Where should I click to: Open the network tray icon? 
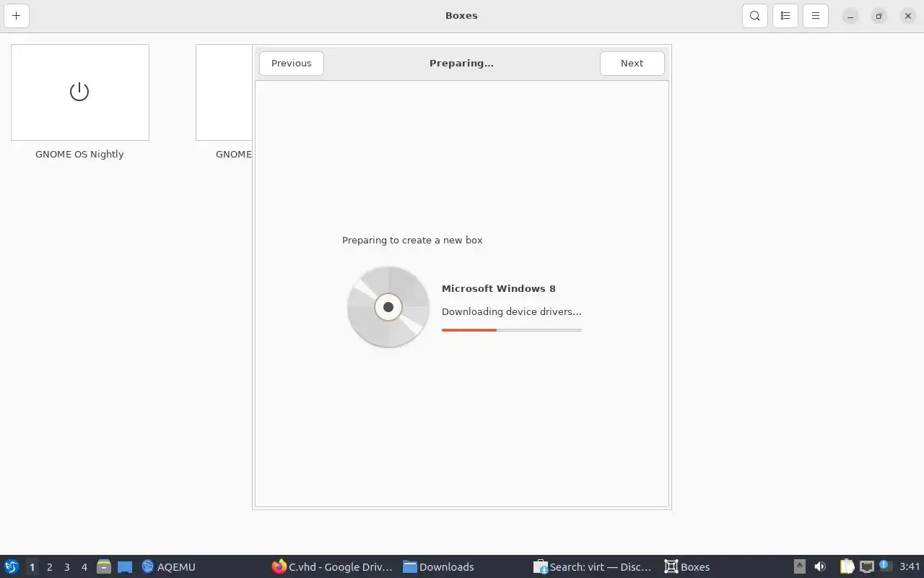coord(866,566)
